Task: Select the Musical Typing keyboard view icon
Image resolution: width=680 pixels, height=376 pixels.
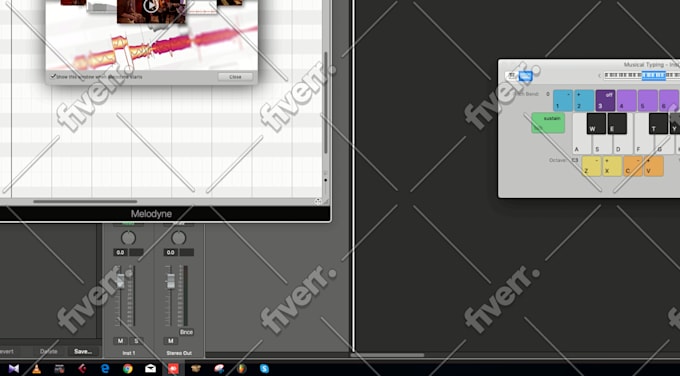Action: click(525, 76)
